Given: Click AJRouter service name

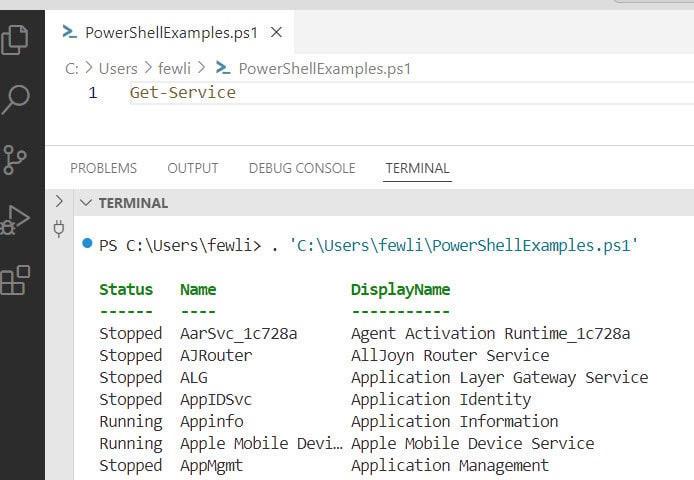Looking at the screenshot, I should pos(216,355).
